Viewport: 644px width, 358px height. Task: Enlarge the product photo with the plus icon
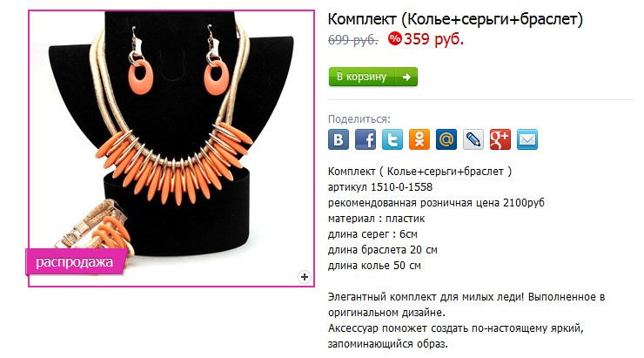pos(305,277)
